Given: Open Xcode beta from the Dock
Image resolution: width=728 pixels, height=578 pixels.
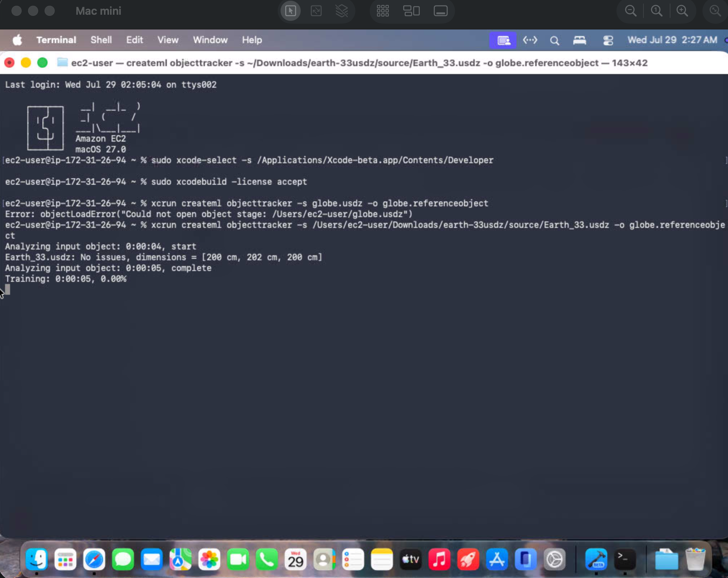Looking at the screenshot, I should tap(596, 559).
